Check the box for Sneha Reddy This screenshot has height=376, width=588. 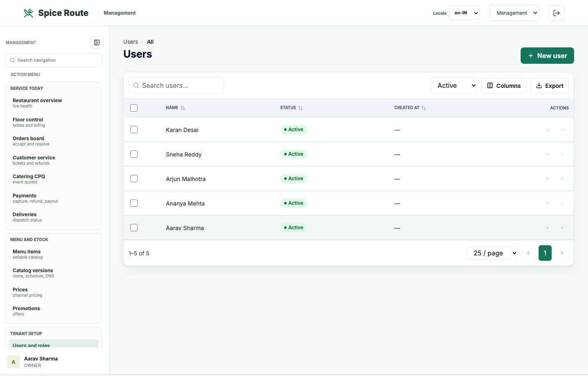tap(134, 154)
